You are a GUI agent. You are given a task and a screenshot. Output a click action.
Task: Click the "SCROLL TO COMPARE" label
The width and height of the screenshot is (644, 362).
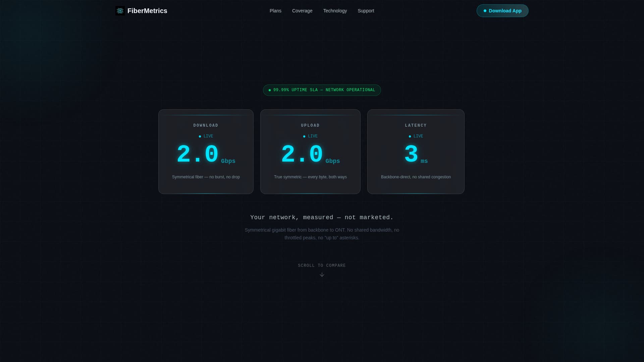(322, 265)
